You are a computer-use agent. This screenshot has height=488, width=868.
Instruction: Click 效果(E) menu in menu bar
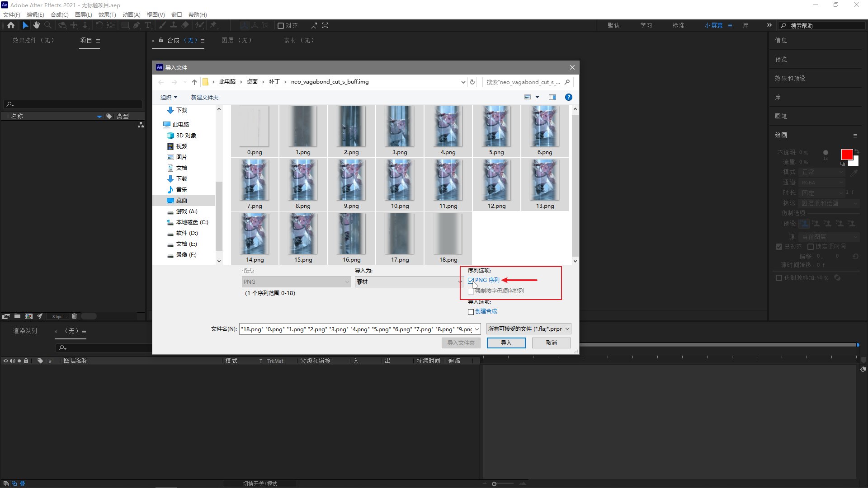click(104, 15)
